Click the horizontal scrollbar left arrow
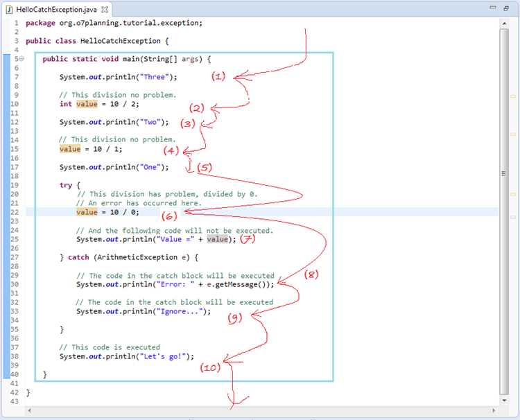 pos(30,410)
